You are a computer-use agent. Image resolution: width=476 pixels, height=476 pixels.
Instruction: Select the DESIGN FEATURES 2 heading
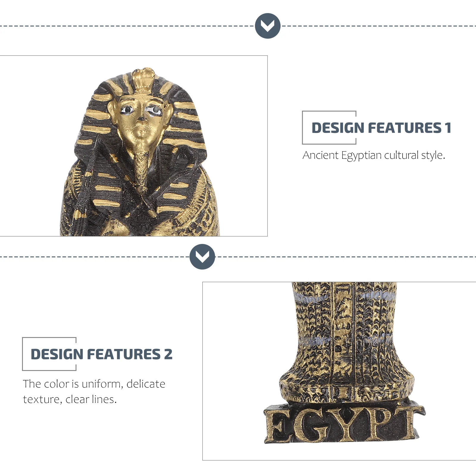[101, 354]
